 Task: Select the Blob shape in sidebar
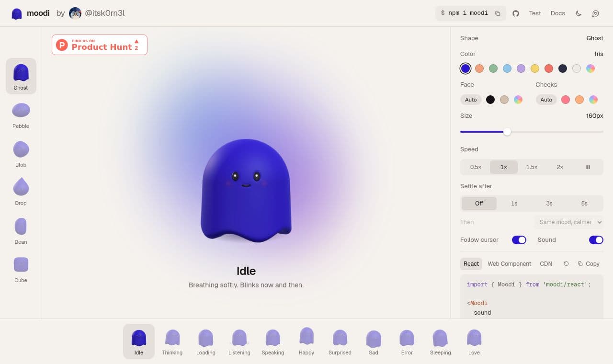[x=21, y=153]
